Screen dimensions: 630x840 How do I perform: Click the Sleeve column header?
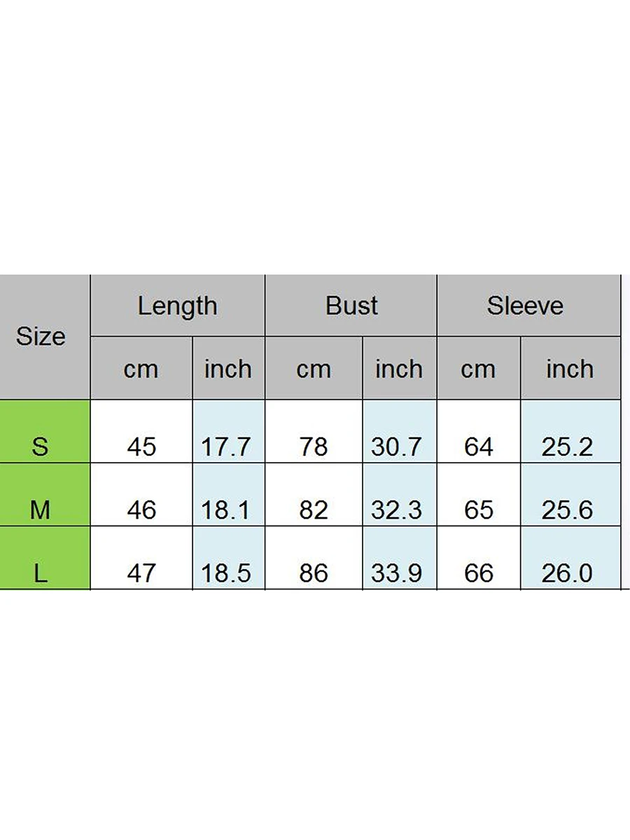coord(525,306)
